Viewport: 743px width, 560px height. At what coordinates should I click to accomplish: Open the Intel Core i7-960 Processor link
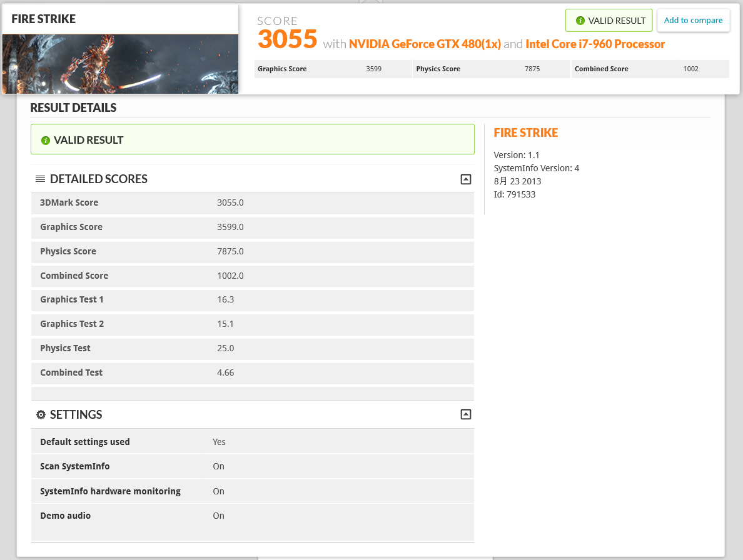coord(595,44)
